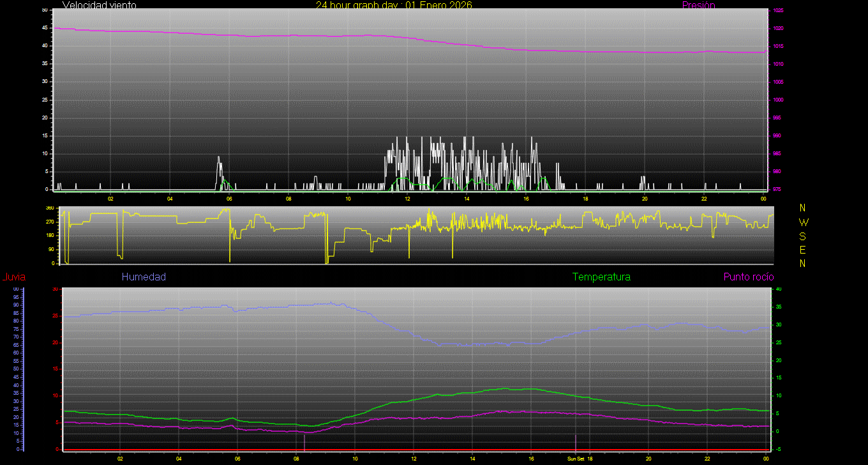Click the W compass direction letter
The image size is (868, 465).
[803, 222]
